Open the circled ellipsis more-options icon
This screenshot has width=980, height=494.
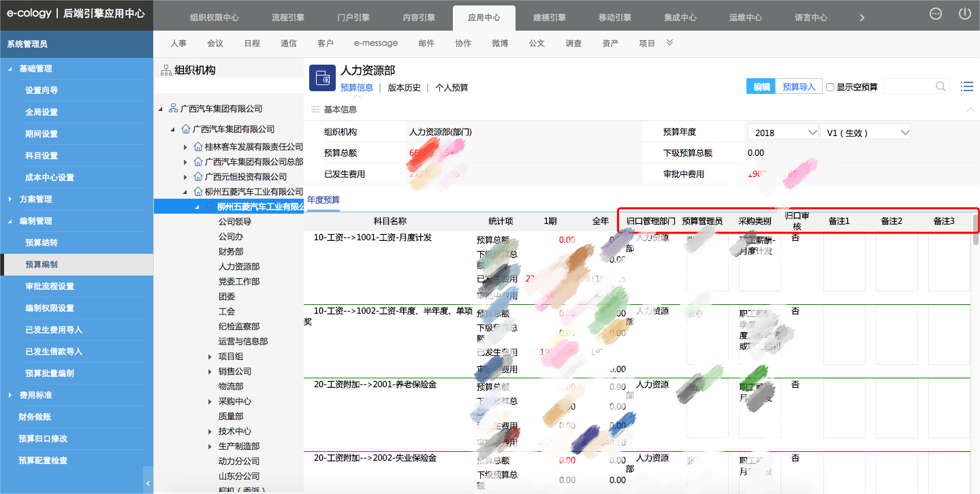[936, 14]
